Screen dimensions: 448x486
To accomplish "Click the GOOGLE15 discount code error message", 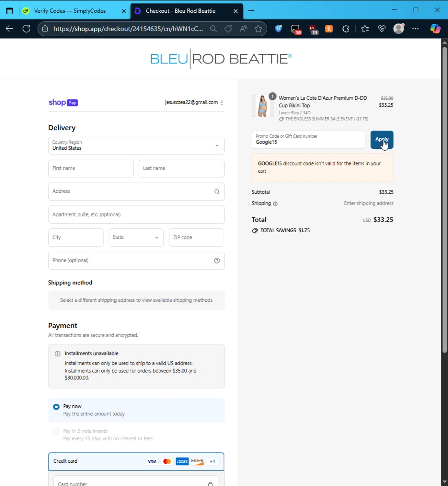I will pos(323,167).
